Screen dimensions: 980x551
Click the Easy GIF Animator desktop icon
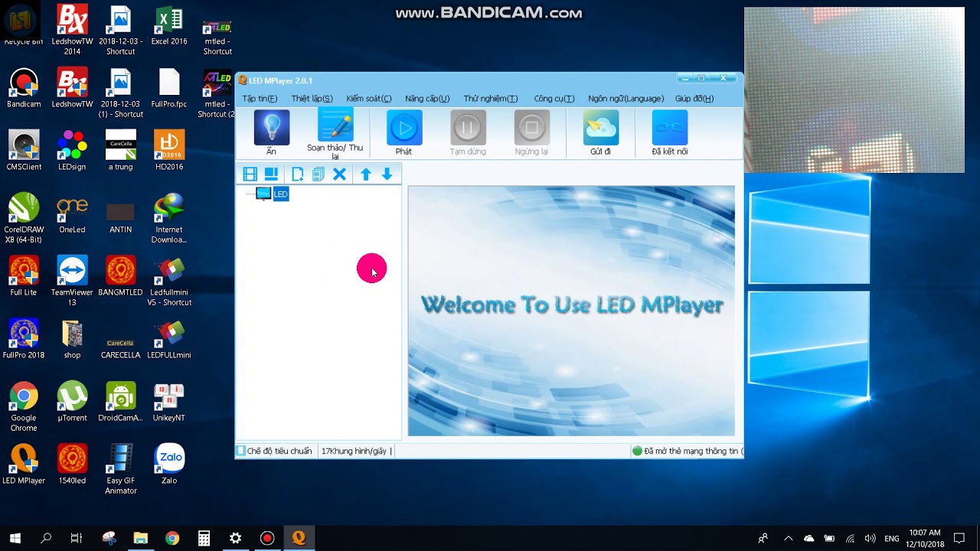pos(120,469)
